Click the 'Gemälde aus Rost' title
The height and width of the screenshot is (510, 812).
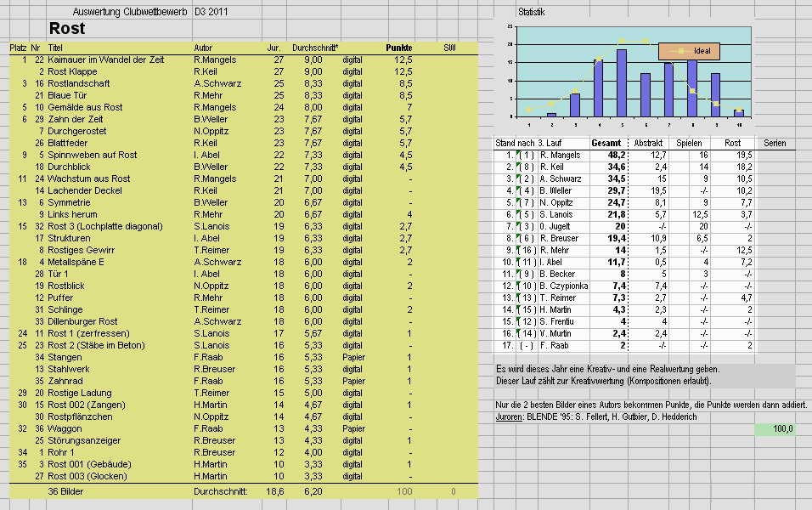click(x=85, y=107)
